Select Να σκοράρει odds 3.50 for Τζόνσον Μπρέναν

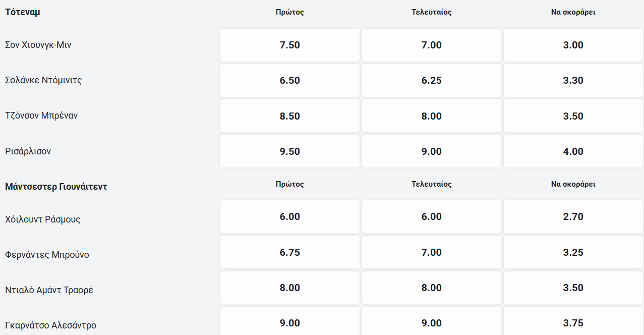click(x=573, y=116)
